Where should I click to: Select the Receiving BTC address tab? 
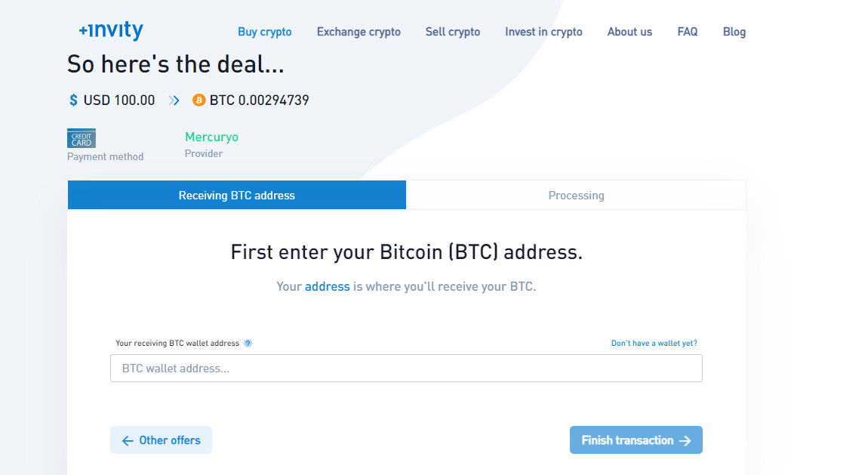(x=237, y=195)
